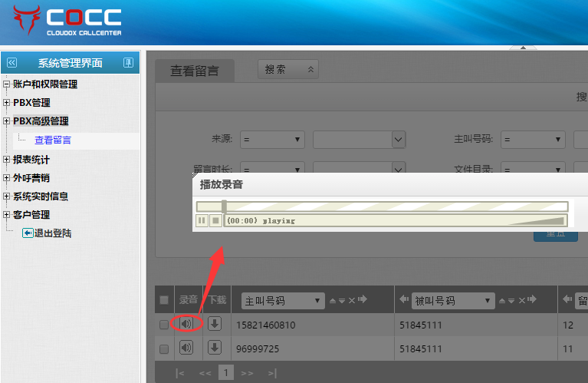588x383 pixels.
Task: Open 查看留言 in the sidebar tree
Action: pyautogui.click(x=53, y=140)
